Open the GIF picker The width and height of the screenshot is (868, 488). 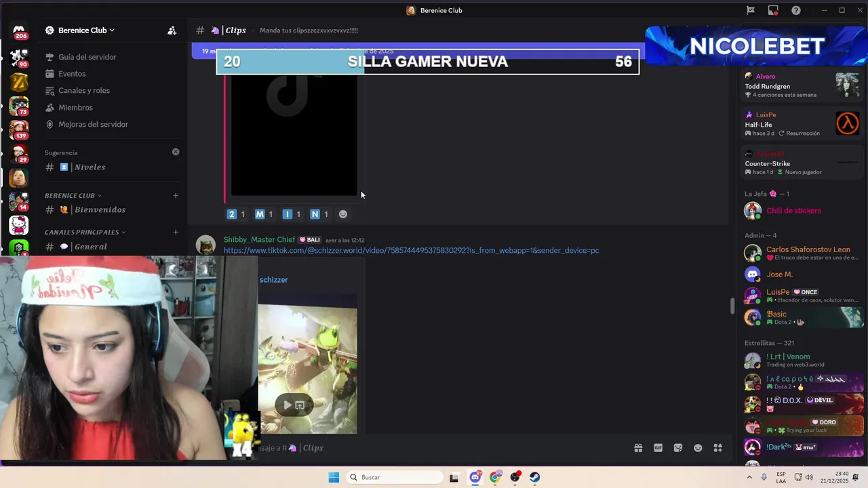click(x=658, y=448)
